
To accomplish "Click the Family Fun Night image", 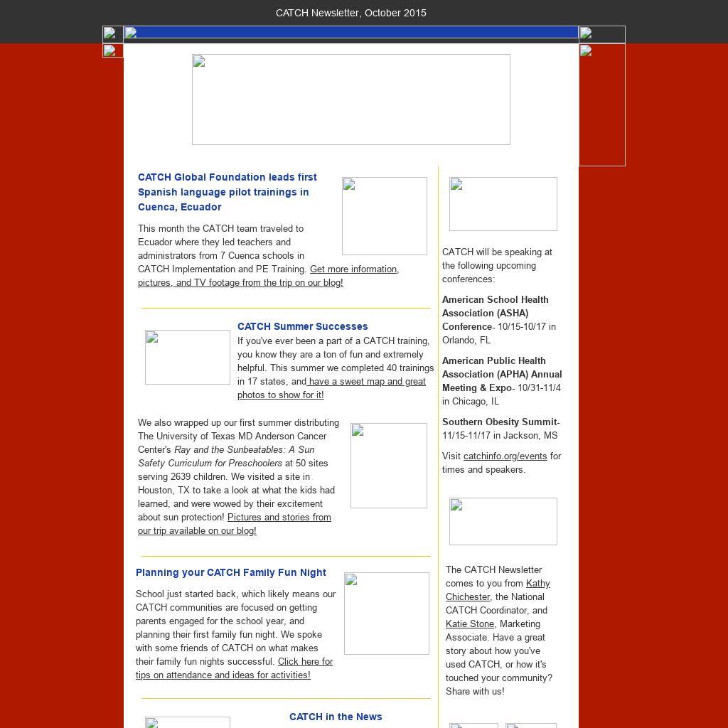I will click(x=386, y=613).
